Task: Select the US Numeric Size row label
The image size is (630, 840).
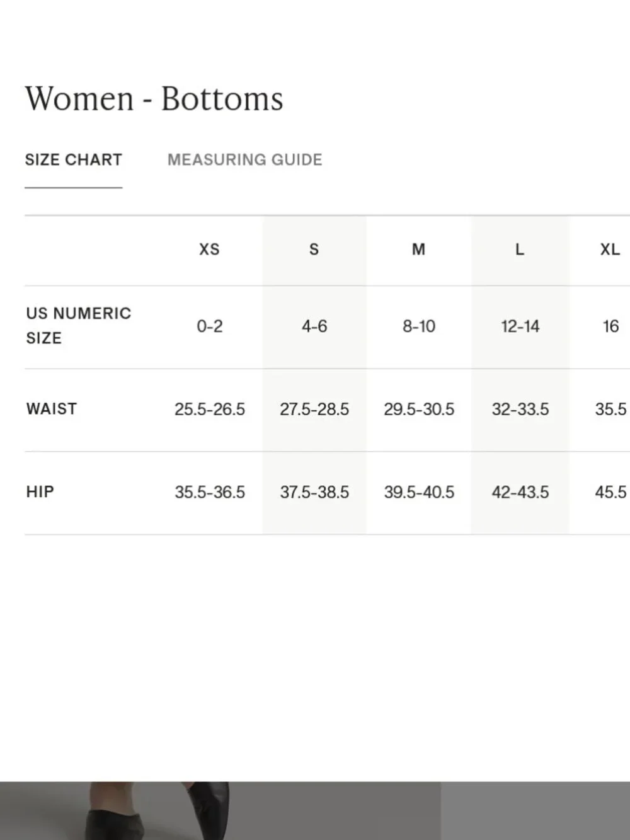Action: pos(78,326)
